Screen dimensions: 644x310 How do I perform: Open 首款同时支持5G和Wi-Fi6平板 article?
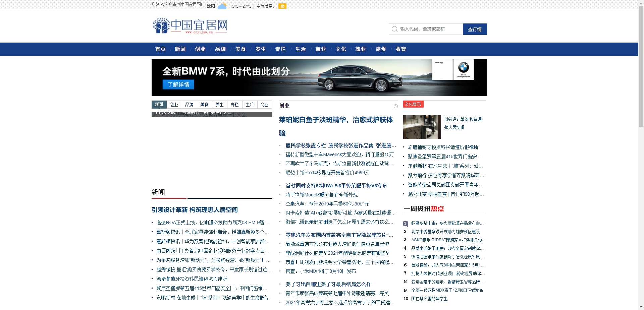(x=336, y=186)
